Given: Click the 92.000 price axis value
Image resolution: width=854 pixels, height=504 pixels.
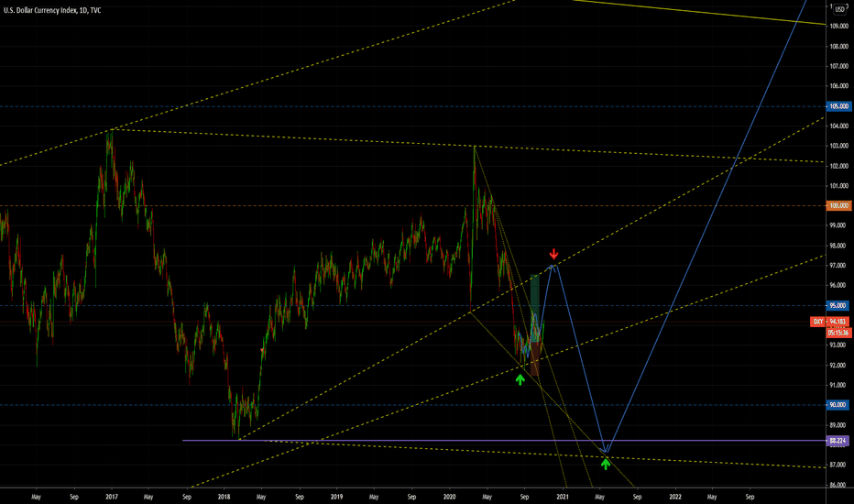Looking at the screenshot, I should pyautogui.click(x=838, y=365).
